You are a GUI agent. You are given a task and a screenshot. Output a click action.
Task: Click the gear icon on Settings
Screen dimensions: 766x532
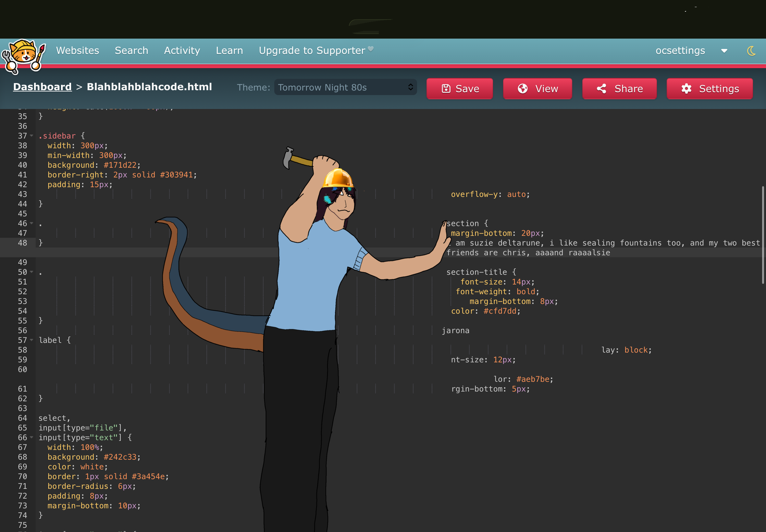686,89
